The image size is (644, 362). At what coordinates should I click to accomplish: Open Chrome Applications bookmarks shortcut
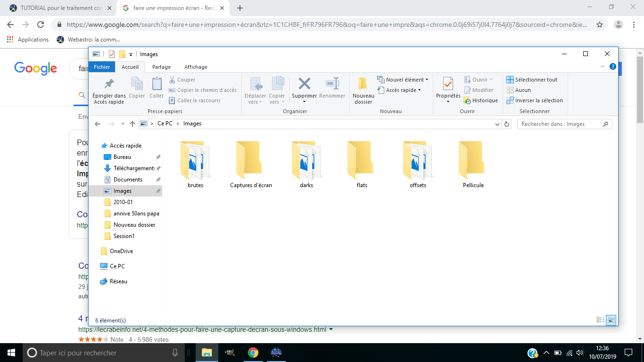click(28, 40)
